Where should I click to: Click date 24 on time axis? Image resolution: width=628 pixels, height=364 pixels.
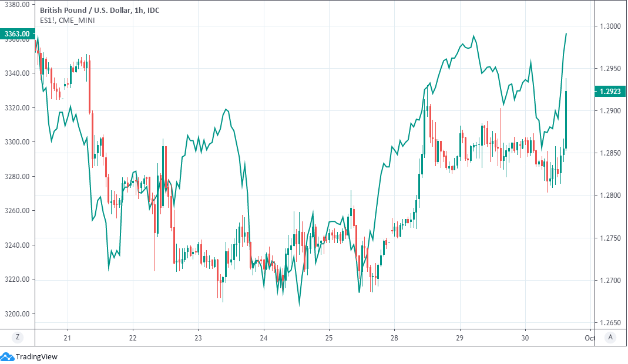coord(264,338)
